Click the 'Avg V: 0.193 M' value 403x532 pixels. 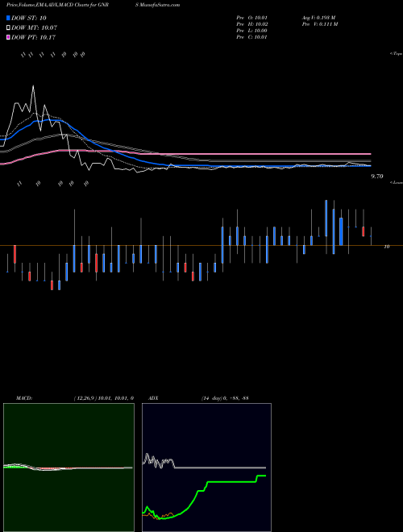click(x=318, y=17)
